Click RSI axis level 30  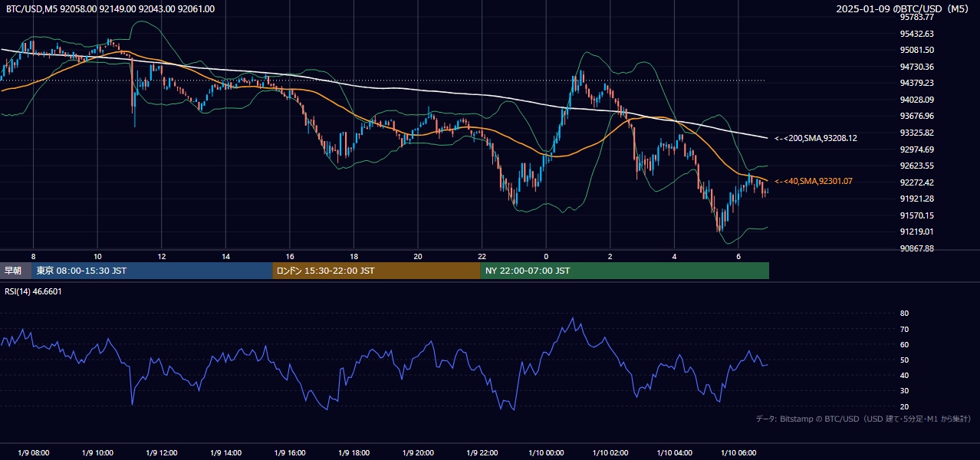tap(904, 391)
